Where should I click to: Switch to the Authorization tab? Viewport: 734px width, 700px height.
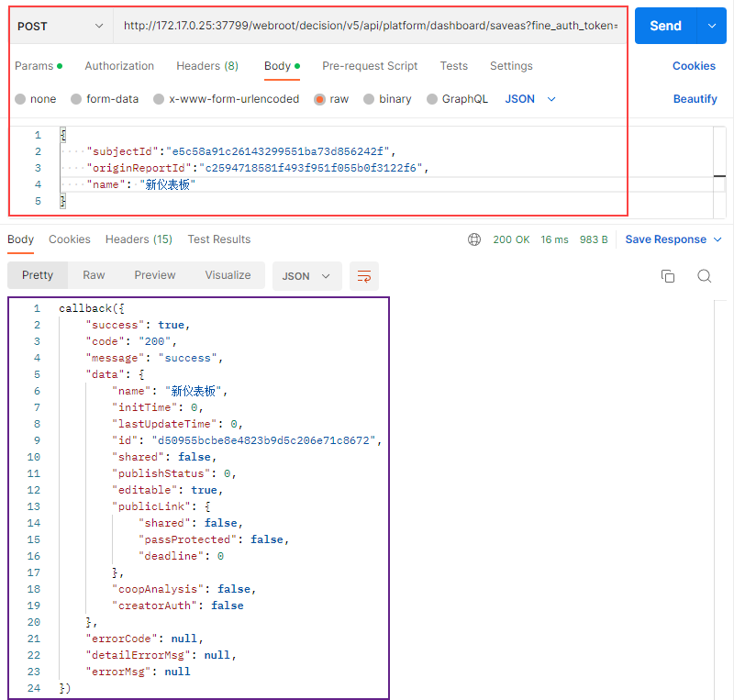pos(119,66)
